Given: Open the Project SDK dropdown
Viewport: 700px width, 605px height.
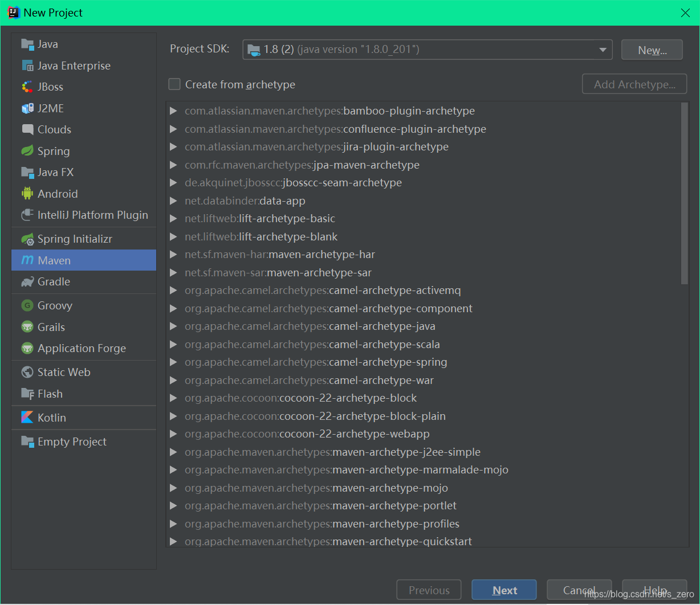Looking at the screenshot, I should click(428, 50).
